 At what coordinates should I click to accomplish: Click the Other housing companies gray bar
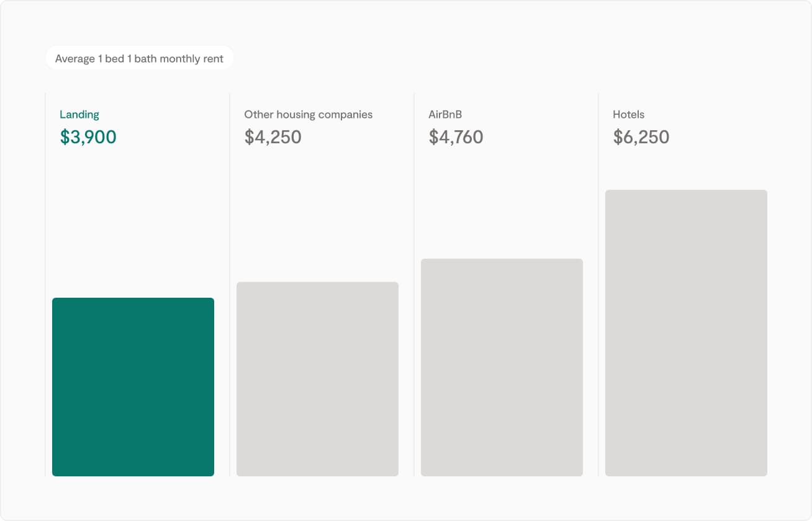pyautogui.click(x=317, y=379)
